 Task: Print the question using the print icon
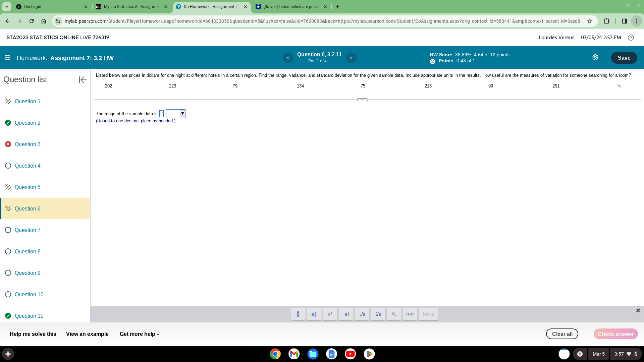618,86
